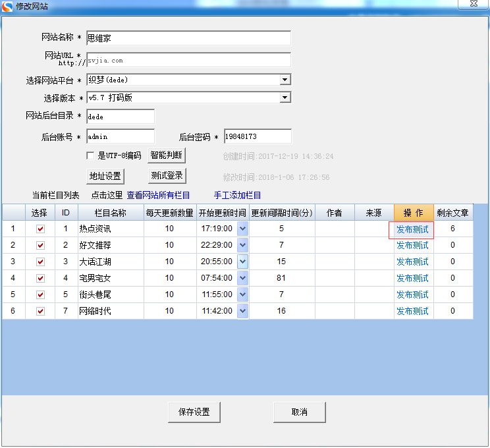This screenshot has height=448, width=490.
Task: Uncheck the 街头巷尾 row checkbox
Action: (40, 294)
